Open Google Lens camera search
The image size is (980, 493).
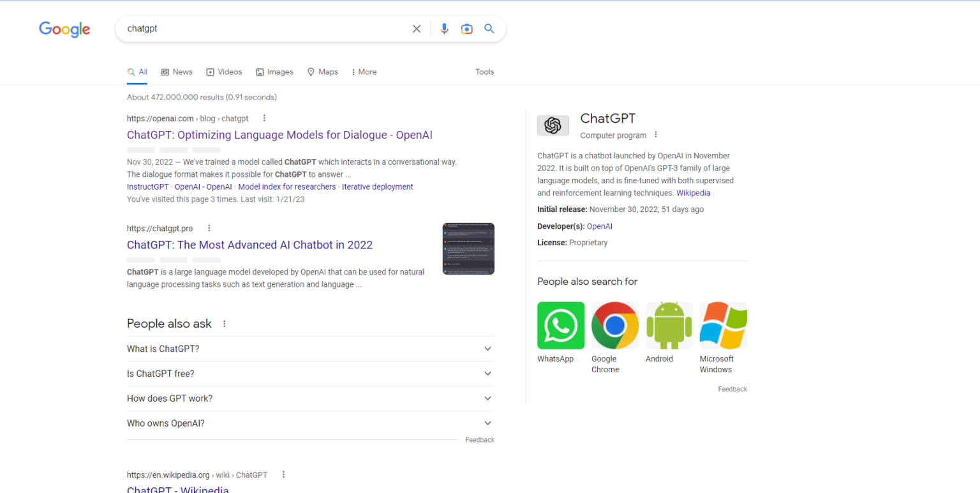click(x=466, y=29)
